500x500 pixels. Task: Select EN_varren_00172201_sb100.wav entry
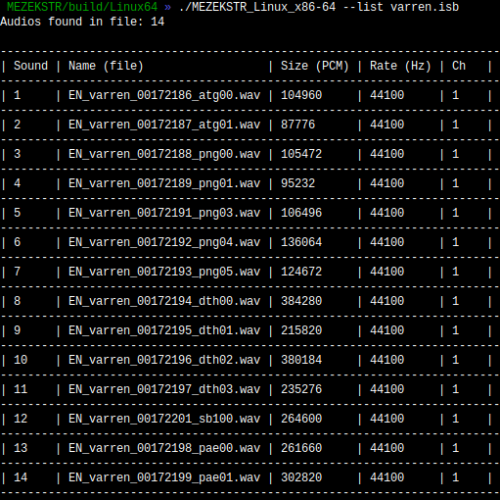tap(164, 419)
